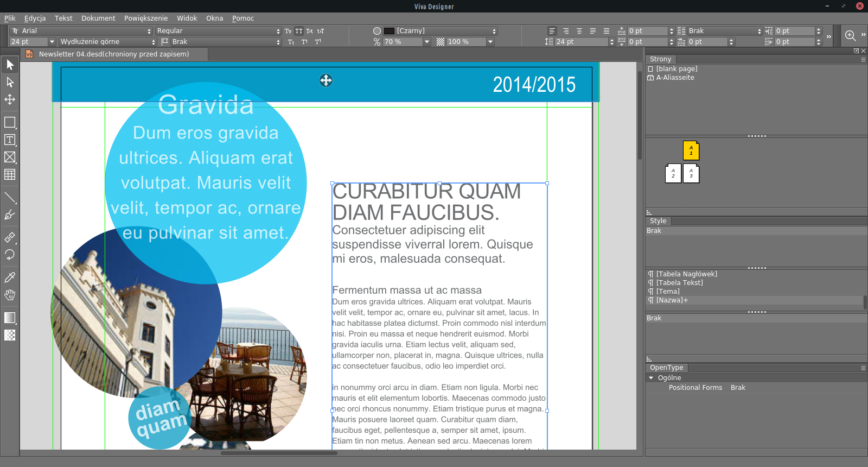Toggle all caps TT text style

299,31
